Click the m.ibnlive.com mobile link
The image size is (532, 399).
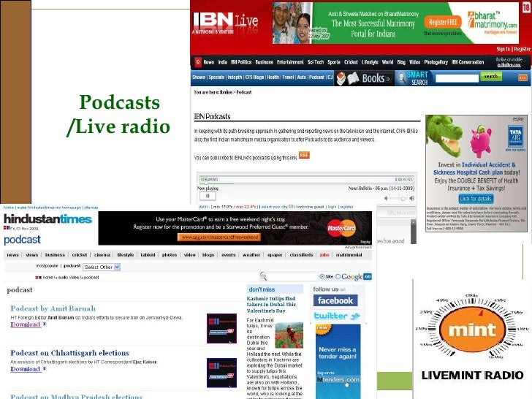coord(509,64)
